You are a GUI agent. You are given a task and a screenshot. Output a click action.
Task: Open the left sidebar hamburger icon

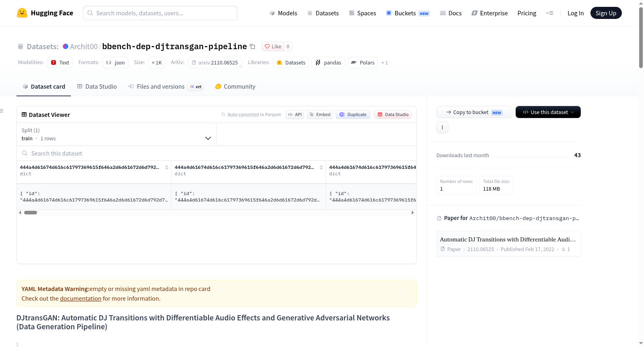pyautogui.click(x=2, y=111)
